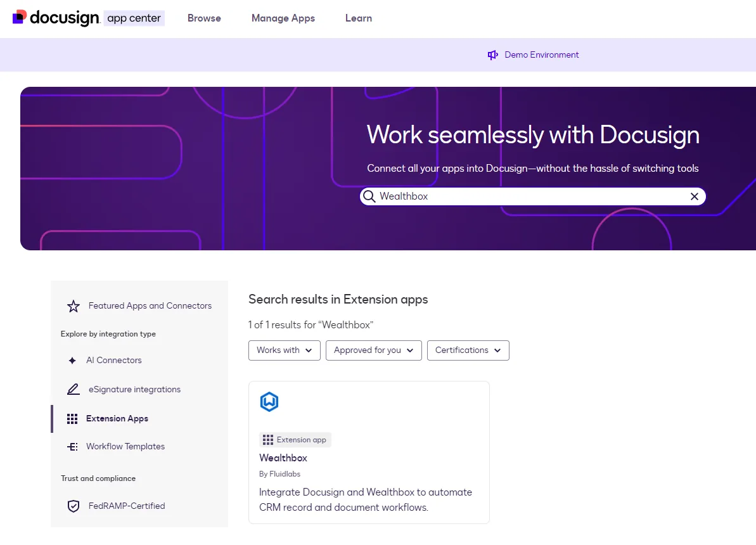This screenshot has width=756, height=545.
Task: Click Work seamlessly with Docusign headline
Action: point(533,134)
